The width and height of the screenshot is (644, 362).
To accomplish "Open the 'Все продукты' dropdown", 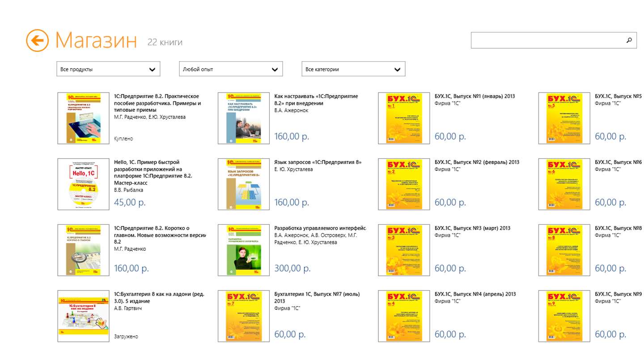I will click(108, 69).
